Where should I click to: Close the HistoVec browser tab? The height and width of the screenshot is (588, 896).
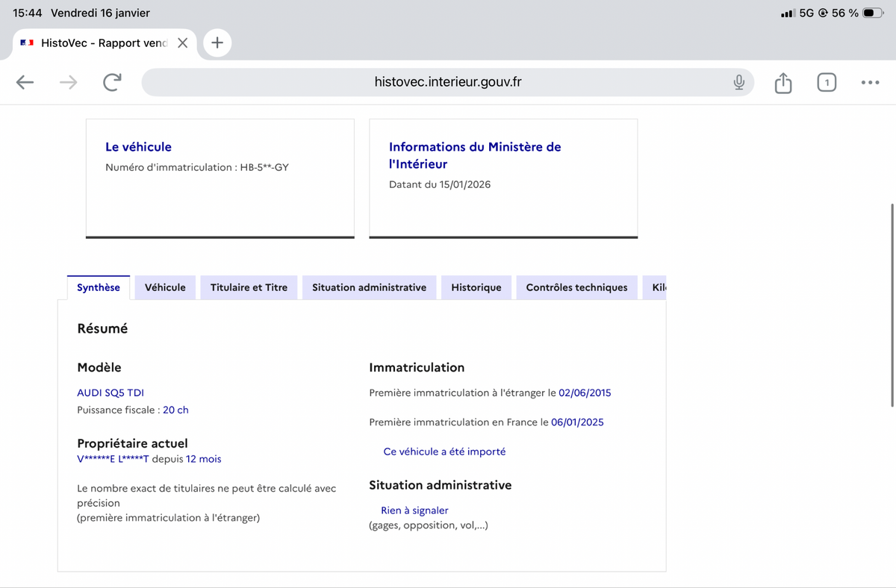pos(182,43)
